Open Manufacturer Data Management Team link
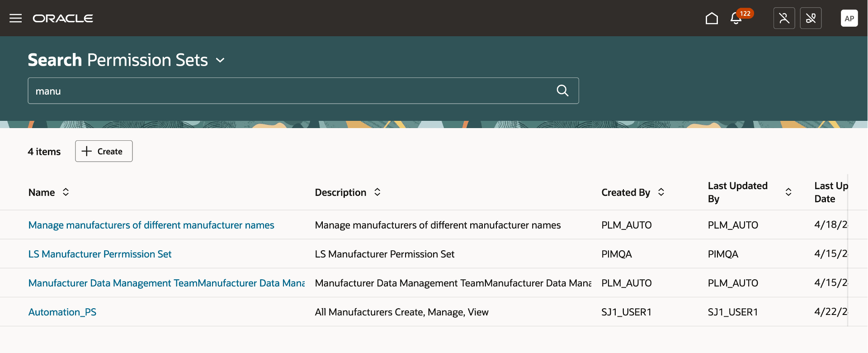The height and width of the screenshot is (353, 868). (x=166, y=283)
